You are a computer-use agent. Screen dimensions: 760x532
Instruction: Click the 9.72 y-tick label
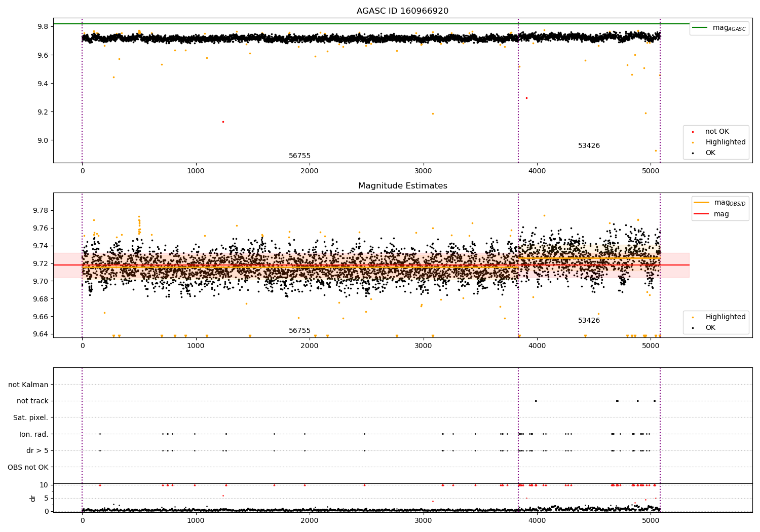click(41, 263)
